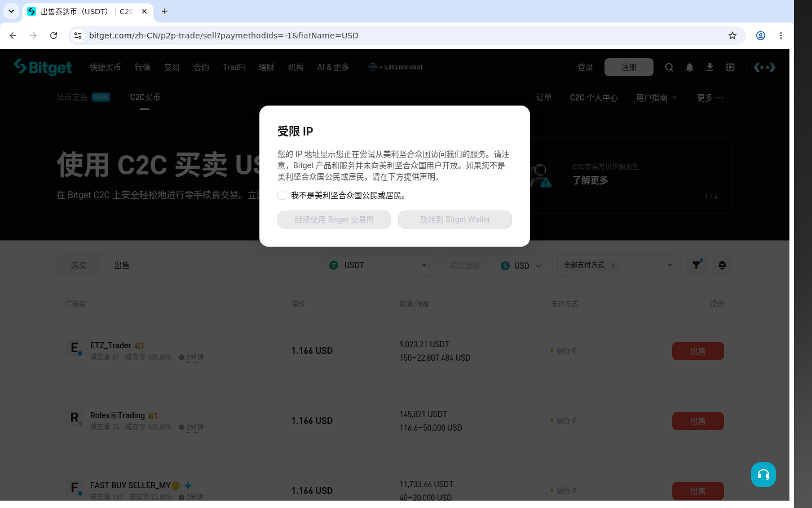
Task: Close the 出售泰达币 browser tab
Action: click(x=144, y=11)
